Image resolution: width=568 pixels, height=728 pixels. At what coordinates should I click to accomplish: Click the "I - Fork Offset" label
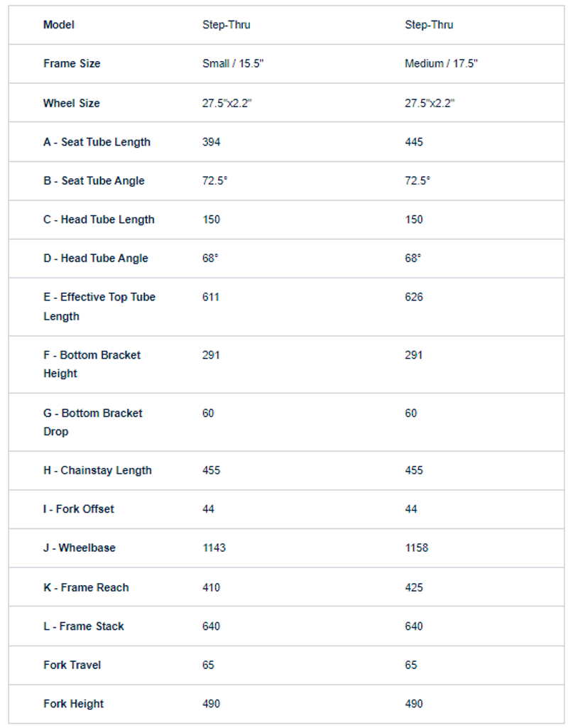coord(78,509)
